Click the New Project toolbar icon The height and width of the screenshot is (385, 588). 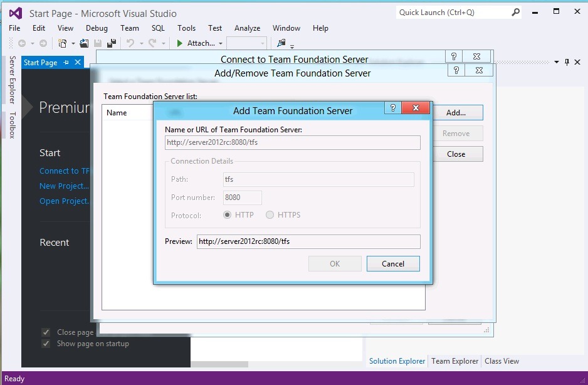pos(62,43)
